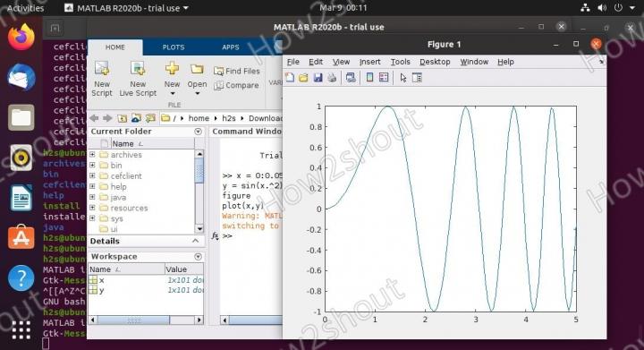Open the Property Inspector icon

pos(417,78)
